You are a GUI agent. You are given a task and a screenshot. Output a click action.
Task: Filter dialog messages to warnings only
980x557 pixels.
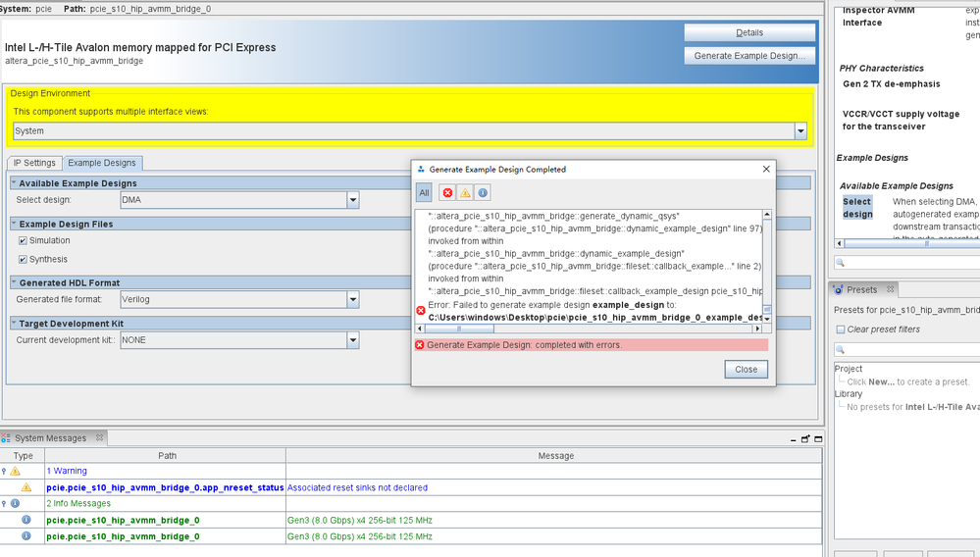pyautogui.click(x=465, y=193)
